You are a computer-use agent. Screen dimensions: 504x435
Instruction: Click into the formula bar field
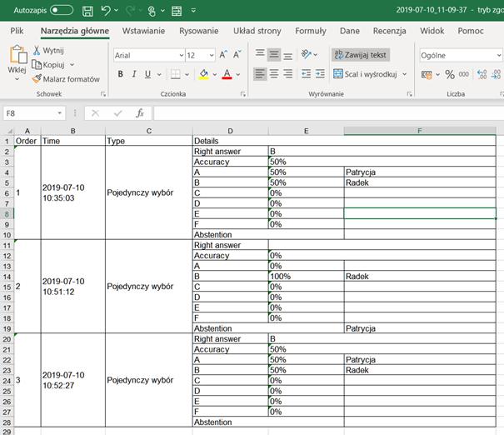(328, 113)
